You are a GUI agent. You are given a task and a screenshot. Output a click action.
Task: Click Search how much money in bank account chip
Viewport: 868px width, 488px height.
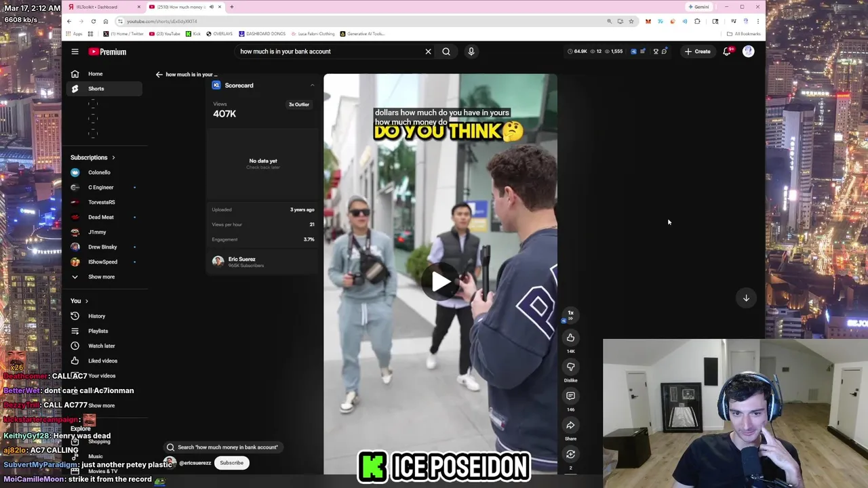pos(223,447)
